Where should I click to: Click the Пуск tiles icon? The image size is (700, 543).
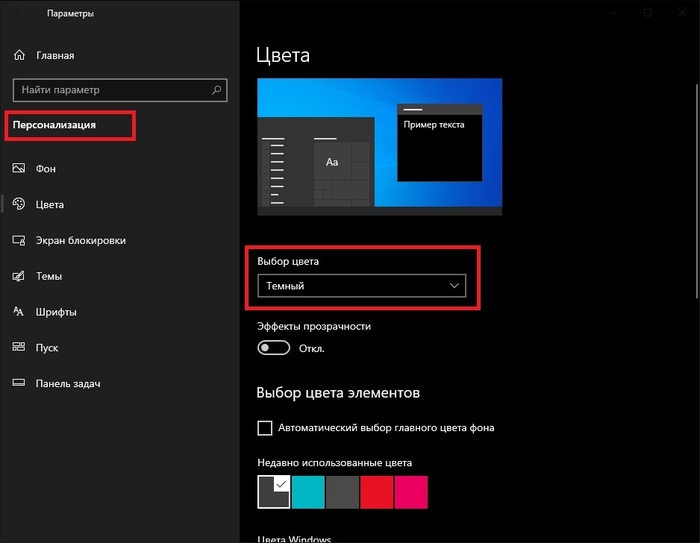19,347
